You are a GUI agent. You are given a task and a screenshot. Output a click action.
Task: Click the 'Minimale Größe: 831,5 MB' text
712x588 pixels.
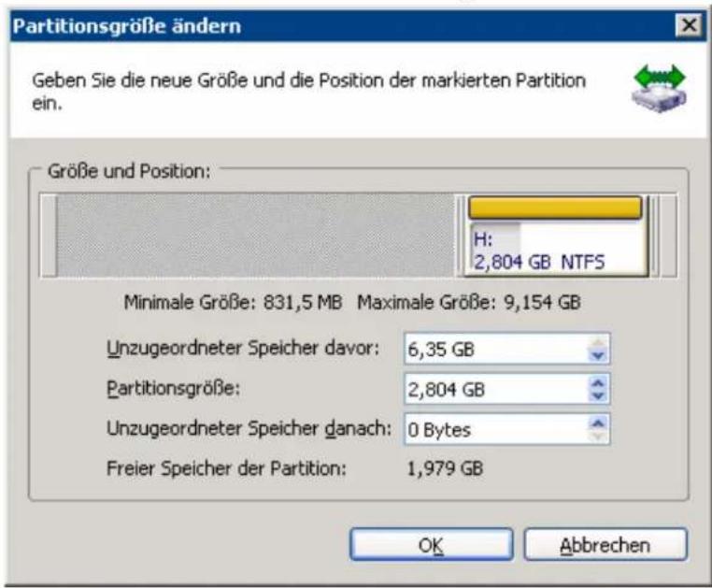233,302
